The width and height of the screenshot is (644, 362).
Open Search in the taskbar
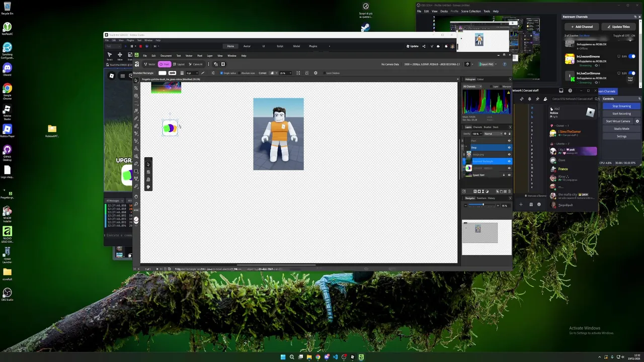(x=292, y=357)
